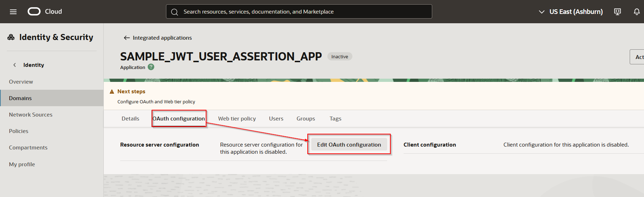Switch to the OAuth configuration tab

pos(179,119)
